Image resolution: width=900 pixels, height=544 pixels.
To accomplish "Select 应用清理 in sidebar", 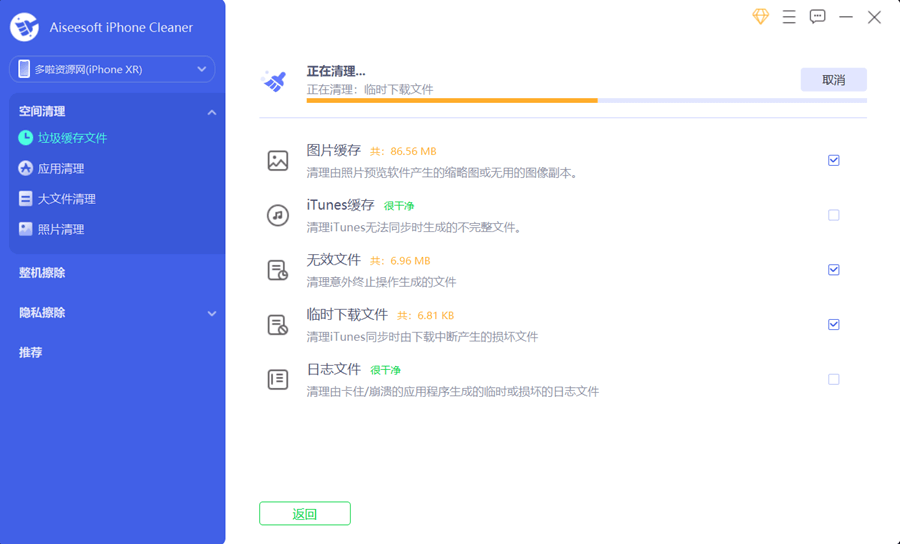I will coord(61,168).
